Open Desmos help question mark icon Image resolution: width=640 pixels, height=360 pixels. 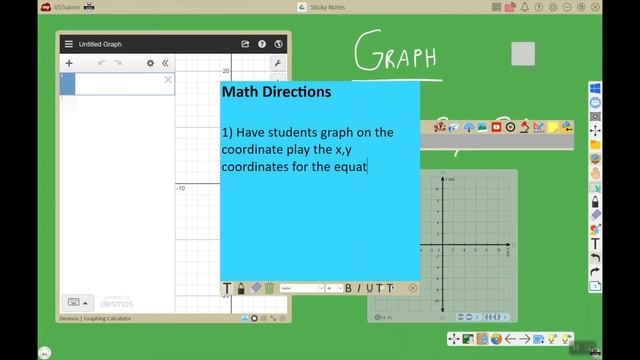[x=262, y=44]
